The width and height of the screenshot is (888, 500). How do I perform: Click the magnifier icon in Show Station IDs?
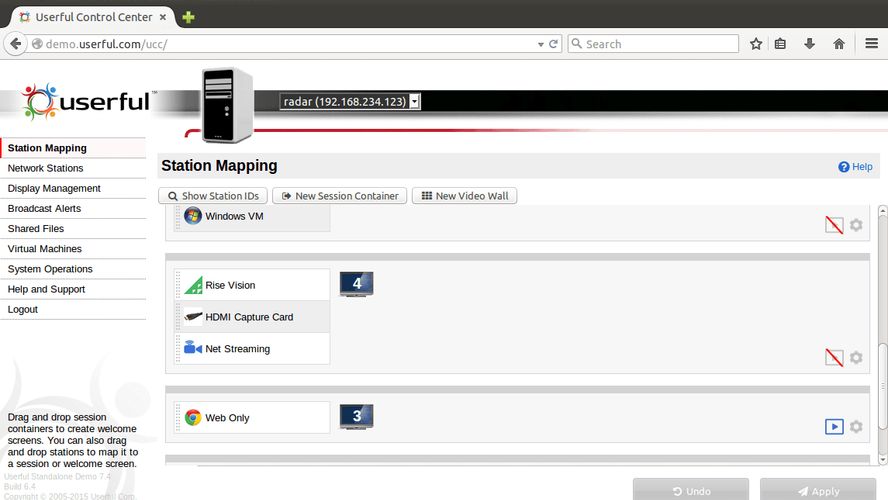(x=173, y=196)
